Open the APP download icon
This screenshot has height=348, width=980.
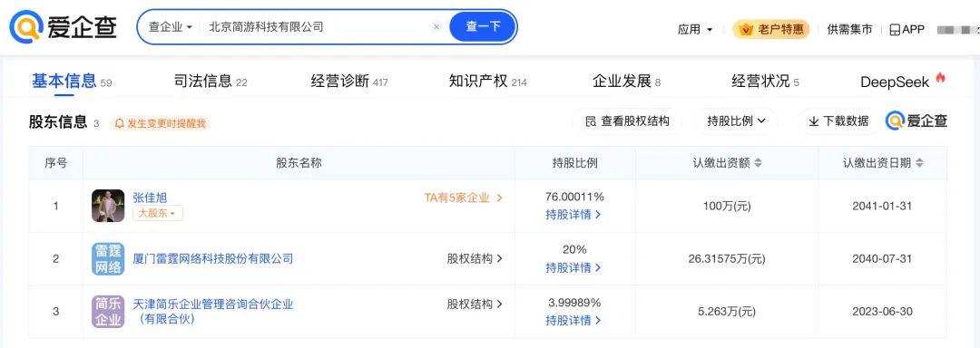(x=895, y=29)
